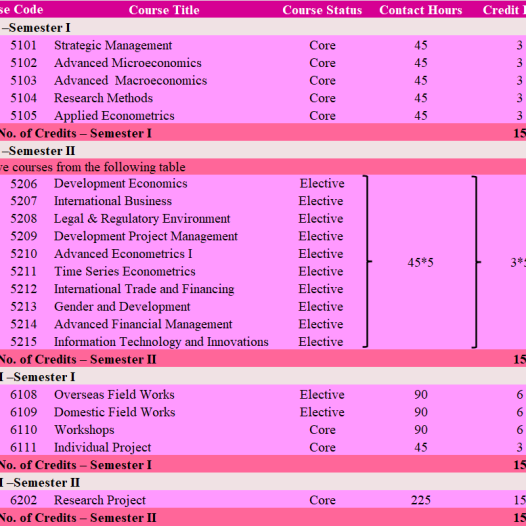Select "Advanced Econometrics I" course
The image size is (526, 526).
click(123, 254)
